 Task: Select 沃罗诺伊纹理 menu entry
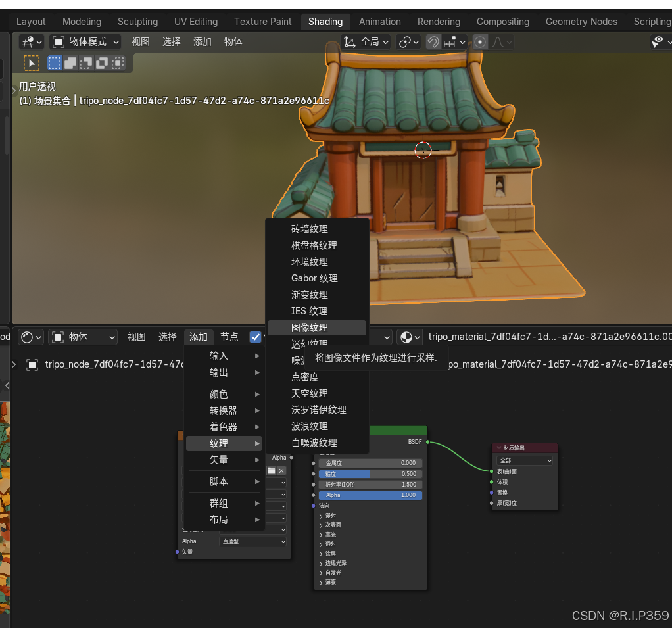[x=317, y=410]
